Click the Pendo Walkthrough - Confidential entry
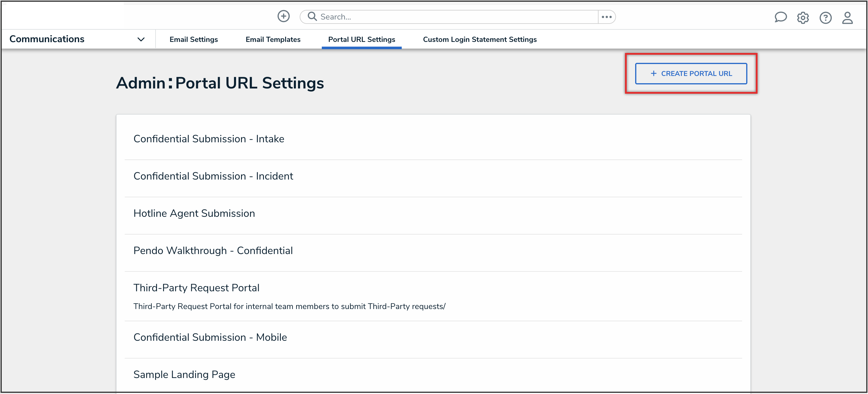Viewport: 868px width, 394px height. 213,250
